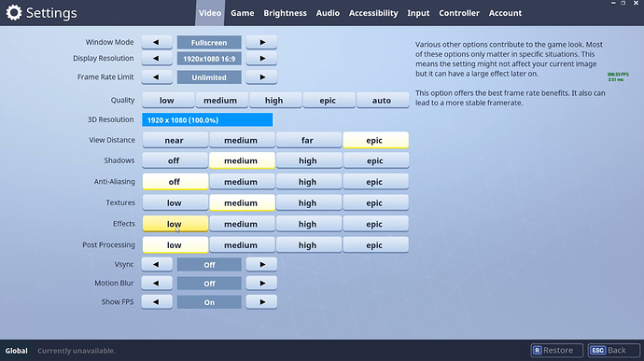The width and height of the screenshot is (644, 361).
Task: Open the Controller tab
Action: 459,13
